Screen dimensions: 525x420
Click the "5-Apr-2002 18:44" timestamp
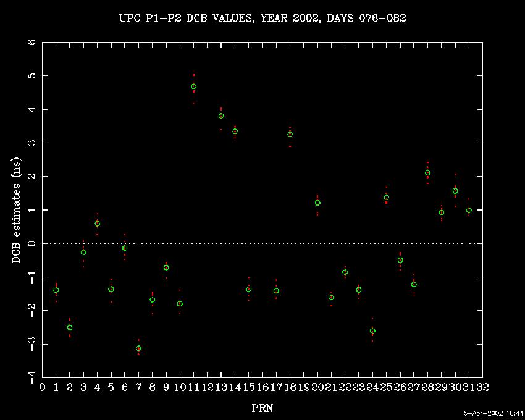point(493,413)
